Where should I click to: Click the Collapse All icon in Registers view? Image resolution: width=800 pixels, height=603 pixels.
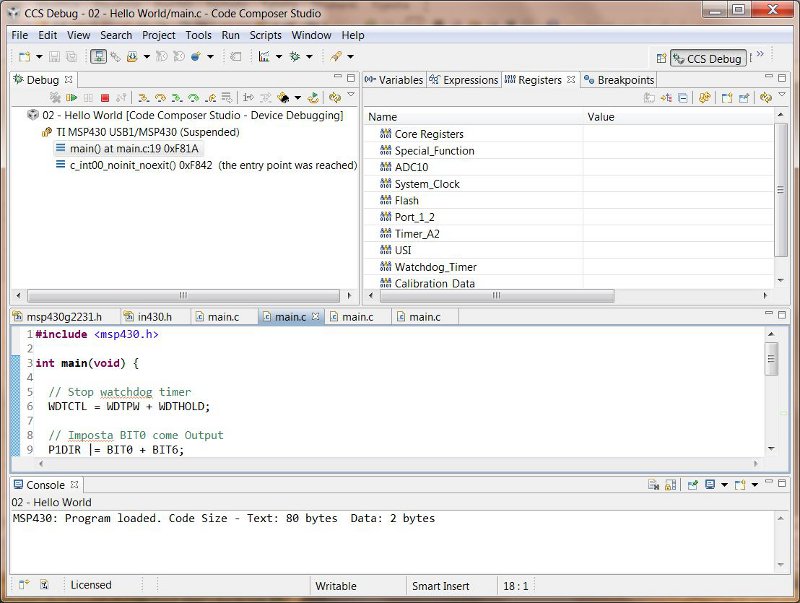683,97
